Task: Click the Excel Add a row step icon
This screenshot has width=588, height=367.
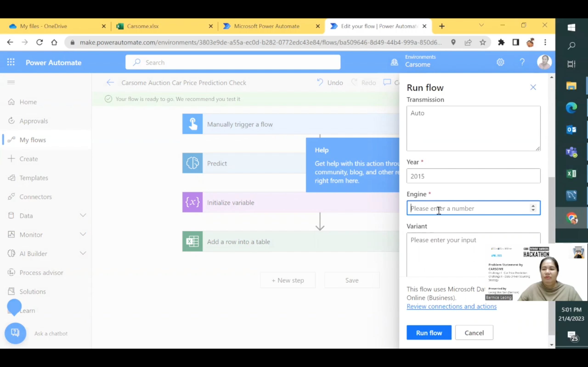Action: pyautogui.click(x=192, y=241)
